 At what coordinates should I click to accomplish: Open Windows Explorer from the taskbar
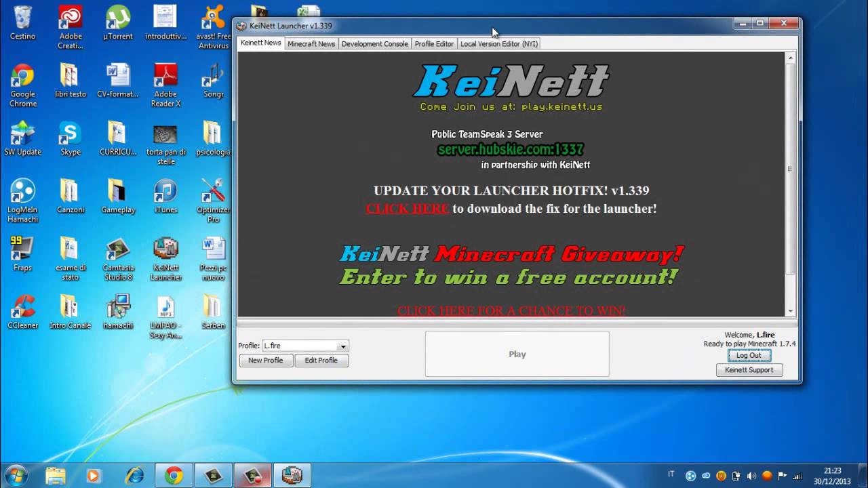[56, 476]
